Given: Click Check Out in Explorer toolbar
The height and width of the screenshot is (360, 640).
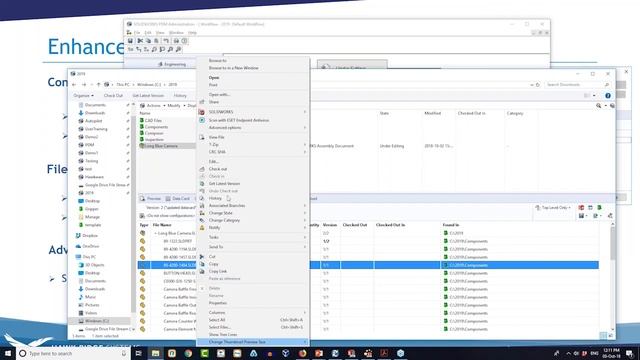Looking at the screenshot, I should click(113, 96).
